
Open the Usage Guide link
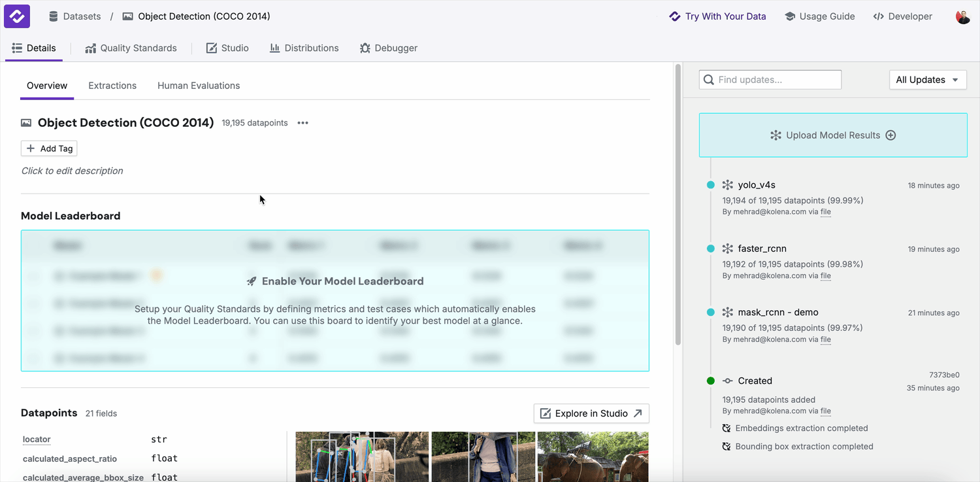pyautogui.click(x=820, y=16)
